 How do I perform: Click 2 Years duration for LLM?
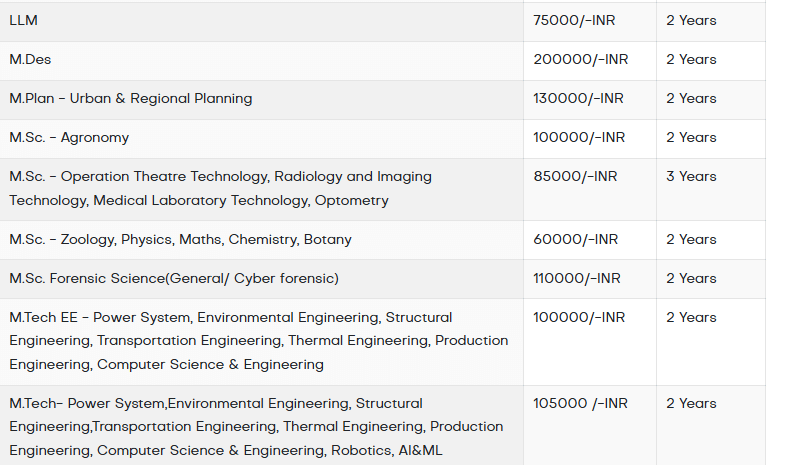[691, 20]
